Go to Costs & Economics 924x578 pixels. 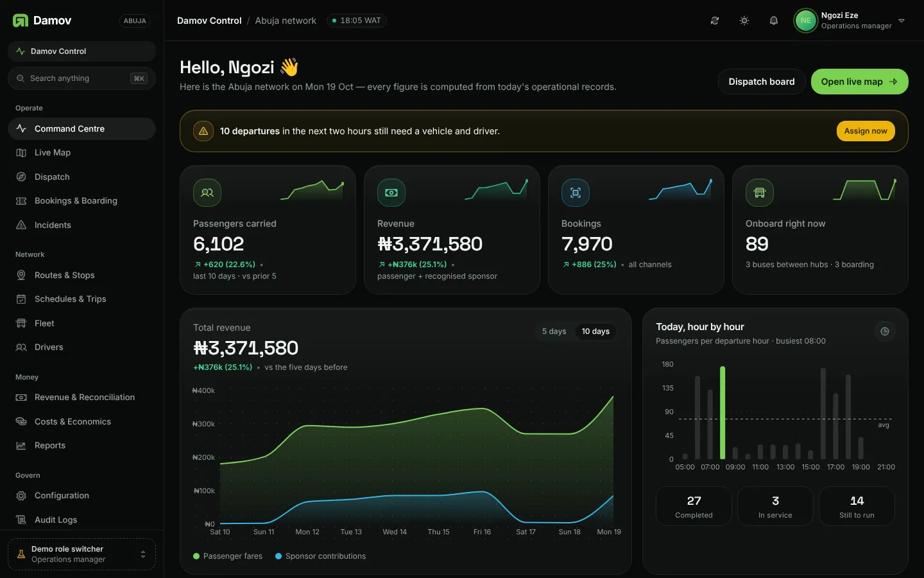click(81, 421)
